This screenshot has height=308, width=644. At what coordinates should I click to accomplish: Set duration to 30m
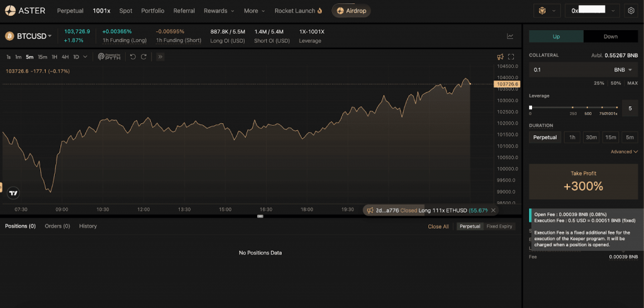click(x=591, y=137)
